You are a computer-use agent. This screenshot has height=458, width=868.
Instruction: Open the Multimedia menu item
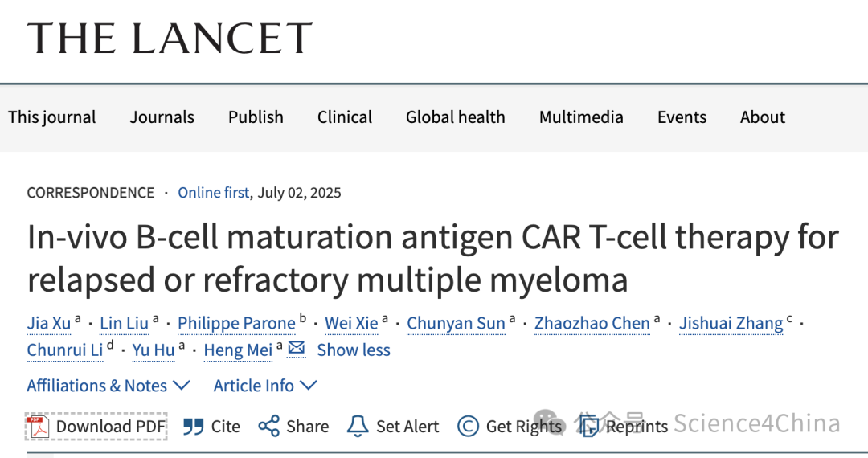click(581, 117)
